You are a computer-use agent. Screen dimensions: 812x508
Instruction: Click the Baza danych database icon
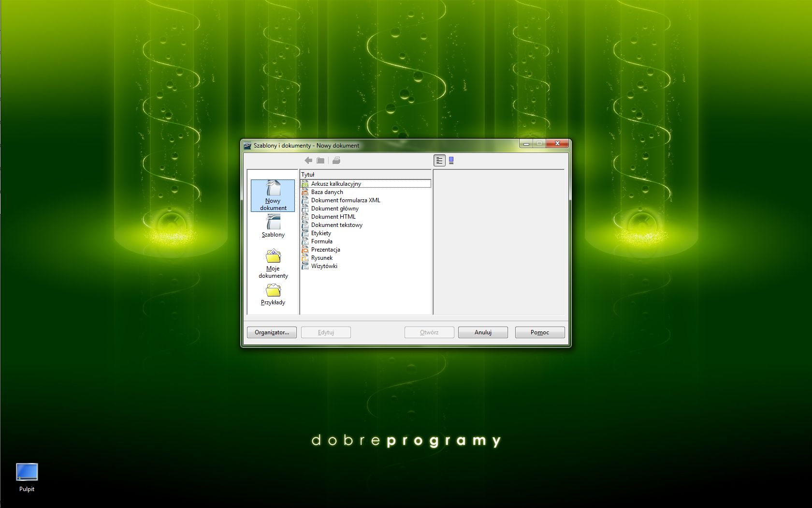pyautogui.click(x=305, y=192)
